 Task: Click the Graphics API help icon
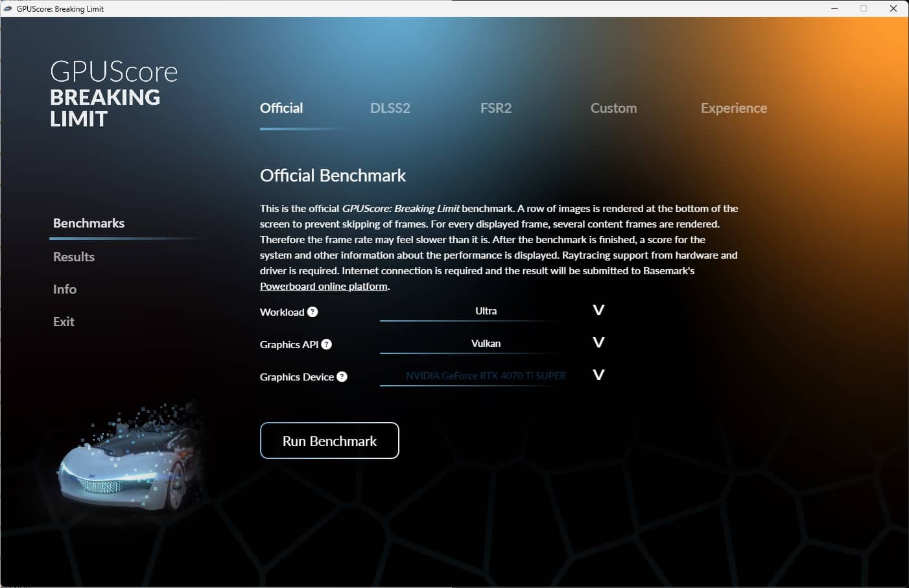(x=327, y=344)
